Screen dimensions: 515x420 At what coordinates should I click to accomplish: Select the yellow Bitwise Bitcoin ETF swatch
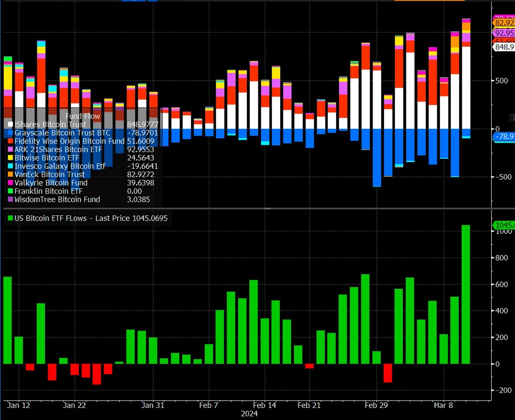(10, 158)
